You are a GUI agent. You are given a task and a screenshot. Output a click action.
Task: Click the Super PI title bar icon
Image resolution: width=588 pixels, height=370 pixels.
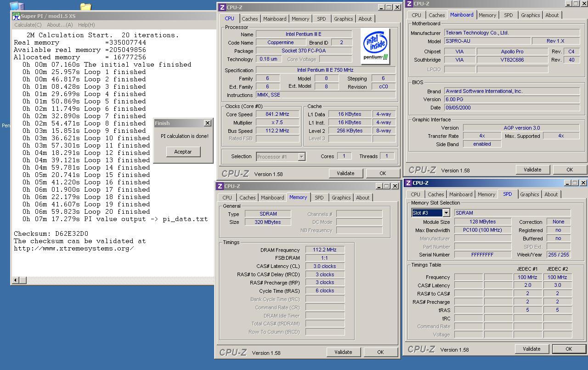16,16
